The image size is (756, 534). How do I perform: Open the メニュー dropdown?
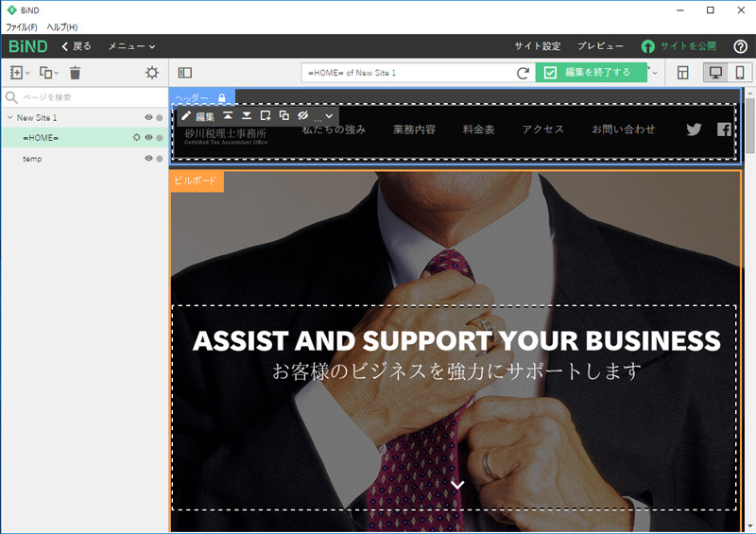(x=131, y=46)
